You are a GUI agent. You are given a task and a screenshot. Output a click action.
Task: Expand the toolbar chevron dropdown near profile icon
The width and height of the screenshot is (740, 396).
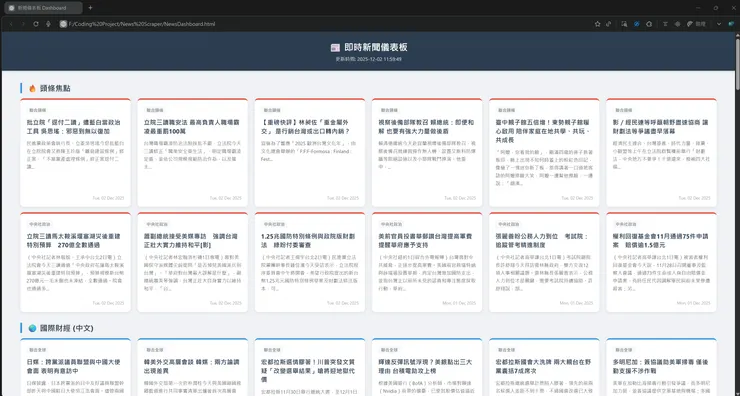click(x=719, y=24)
